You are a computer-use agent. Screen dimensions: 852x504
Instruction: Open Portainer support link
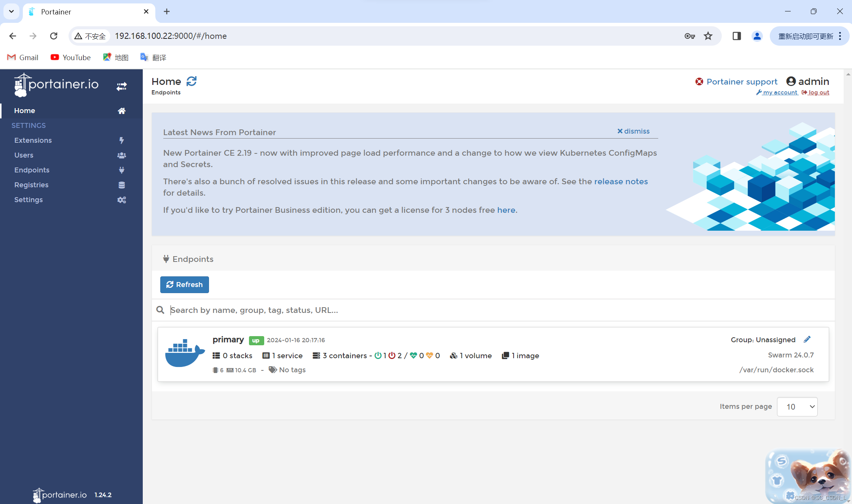click(742, 82)
